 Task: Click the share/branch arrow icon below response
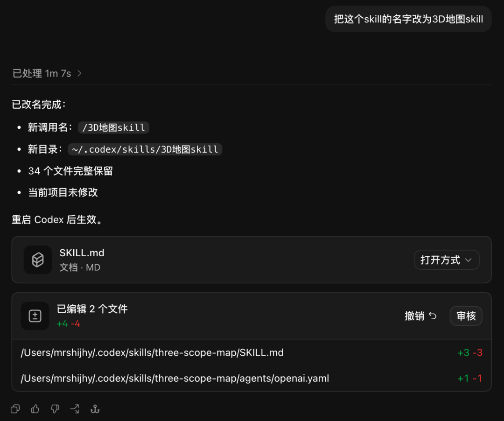point(75,409)
